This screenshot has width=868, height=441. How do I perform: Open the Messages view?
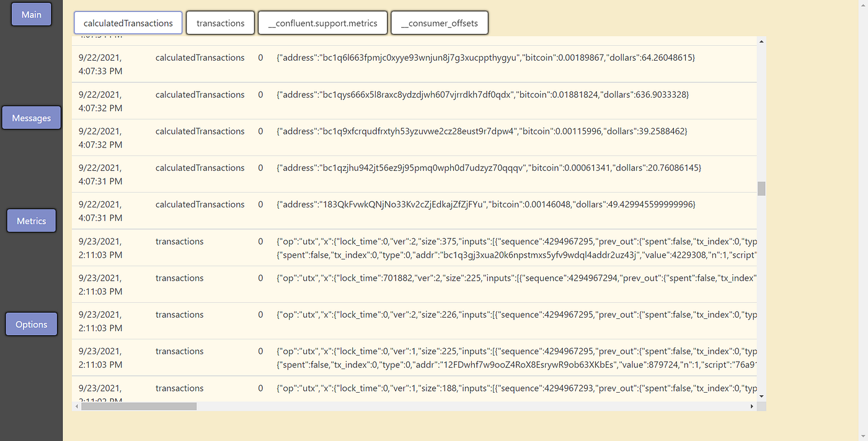pos(31,118)
